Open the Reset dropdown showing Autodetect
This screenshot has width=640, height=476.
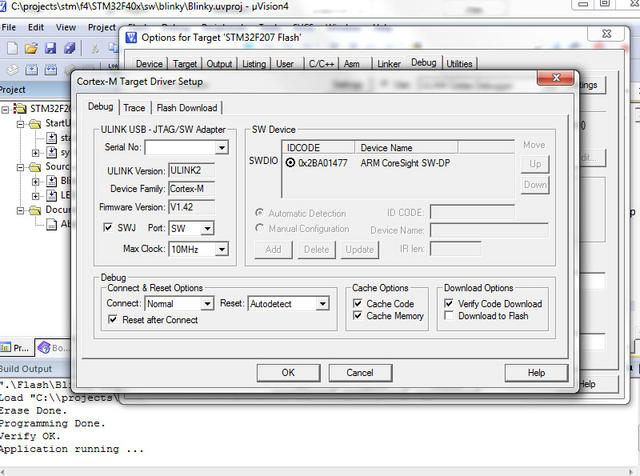[x=323, y=303]
